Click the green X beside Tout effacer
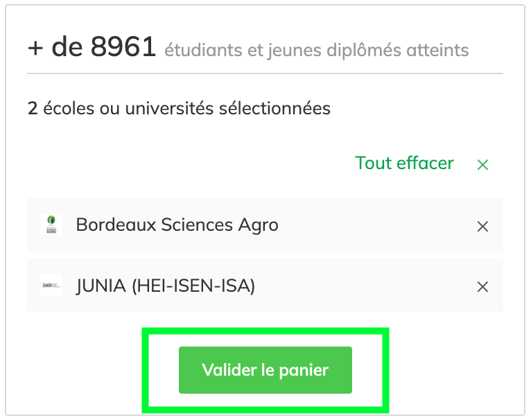 tap(482, 164)
